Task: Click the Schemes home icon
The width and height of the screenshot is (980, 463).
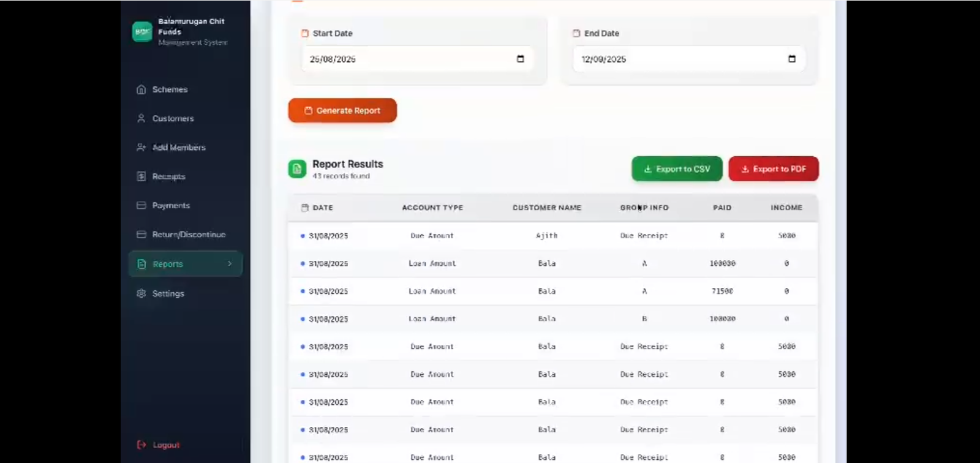Action: (141, 89)
